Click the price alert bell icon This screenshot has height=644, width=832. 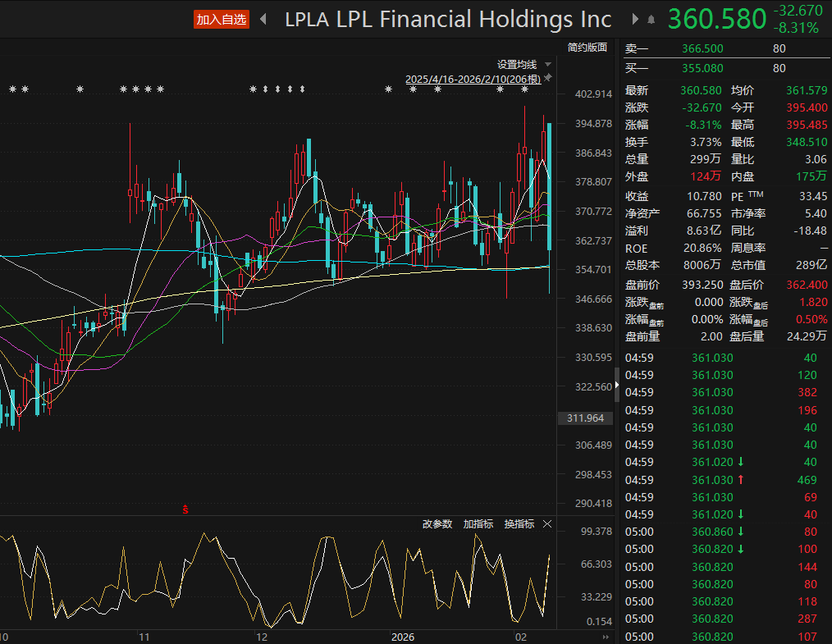coord(651,20)
